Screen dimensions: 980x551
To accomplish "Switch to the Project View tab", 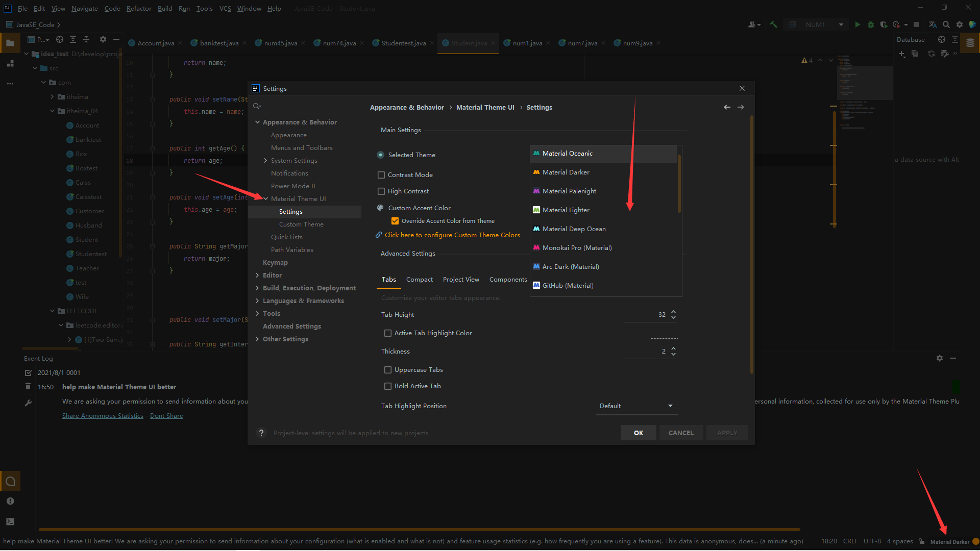I will pyautogui.click(x=461, y=280).
